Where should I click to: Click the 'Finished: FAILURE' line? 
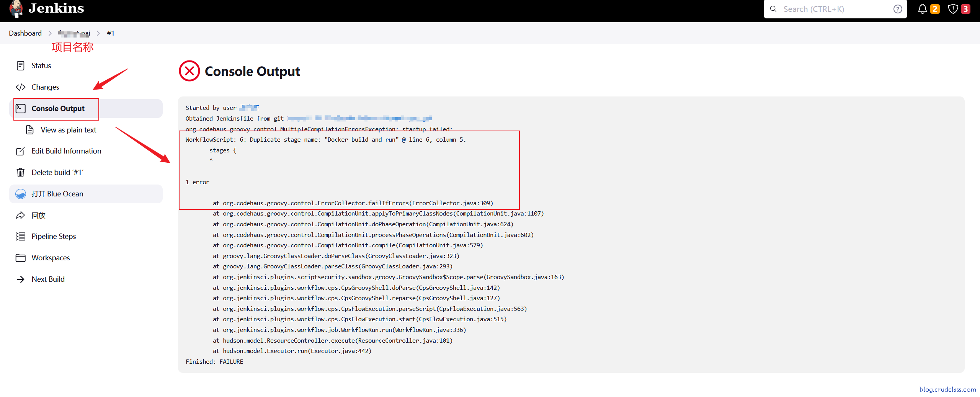tap(214, 362)
